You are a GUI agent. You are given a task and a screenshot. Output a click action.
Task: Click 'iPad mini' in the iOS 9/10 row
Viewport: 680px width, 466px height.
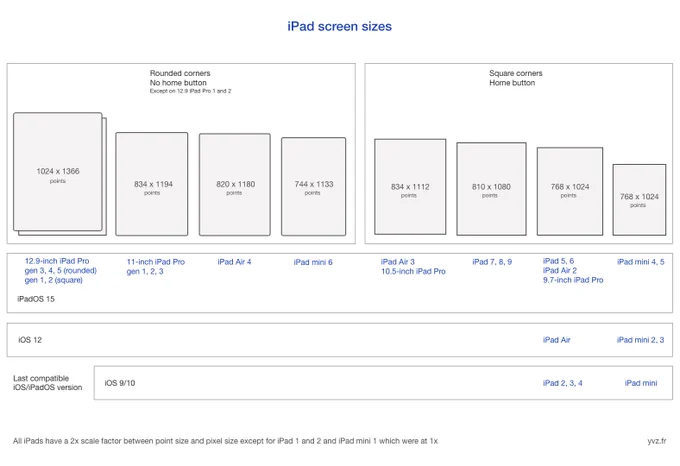pos(641,383)
